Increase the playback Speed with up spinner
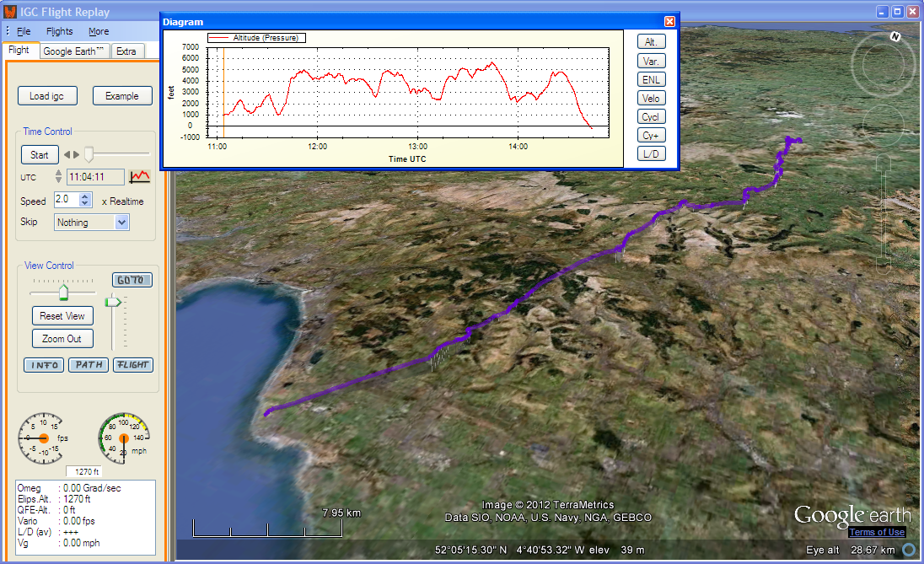 pyautogui.click(x=84, y=197)
